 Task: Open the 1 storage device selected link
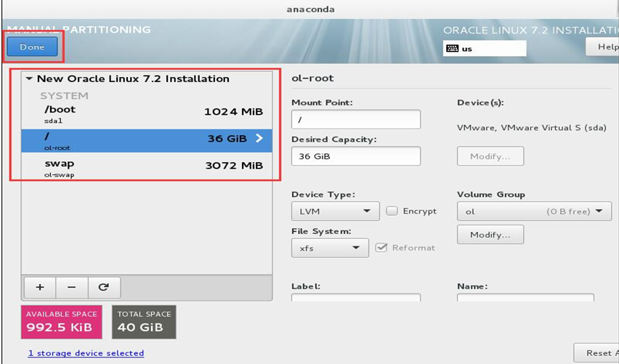tap(86, 353)
